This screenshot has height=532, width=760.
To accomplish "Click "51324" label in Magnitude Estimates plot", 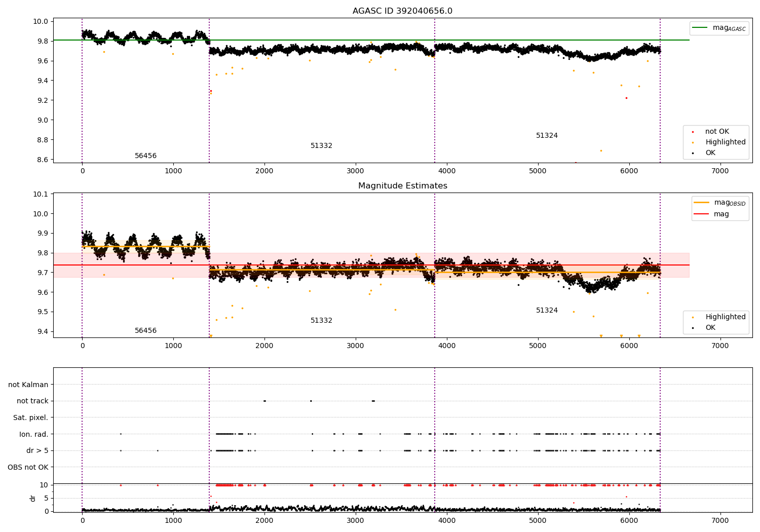I will coord(547,311).
